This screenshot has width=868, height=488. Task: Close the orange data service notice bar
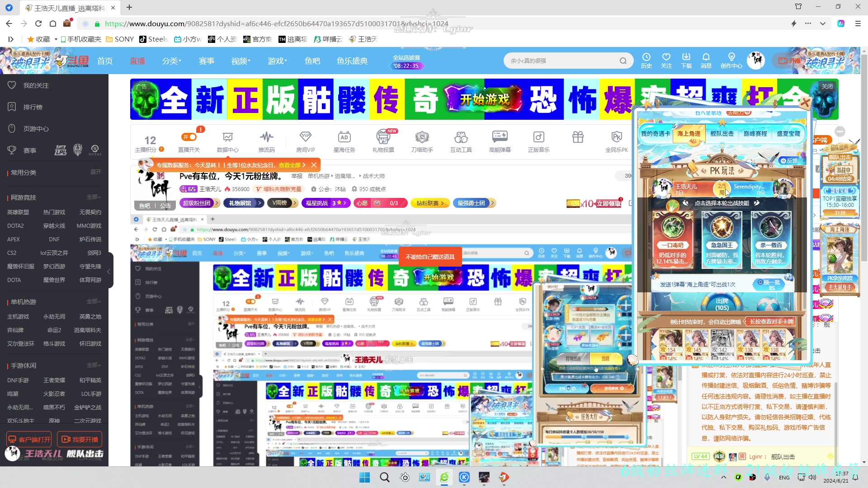click(314, 165)
